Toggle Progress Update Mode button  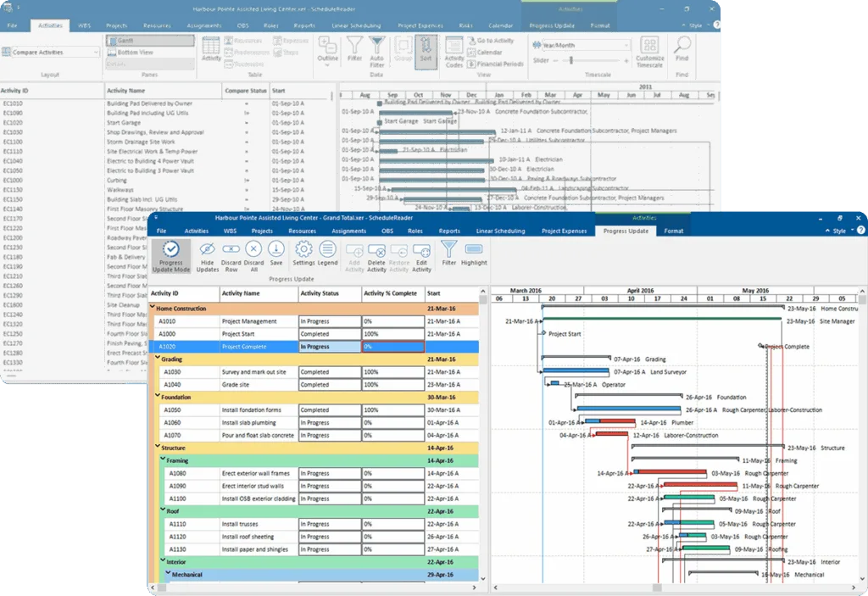click(171, 256)
